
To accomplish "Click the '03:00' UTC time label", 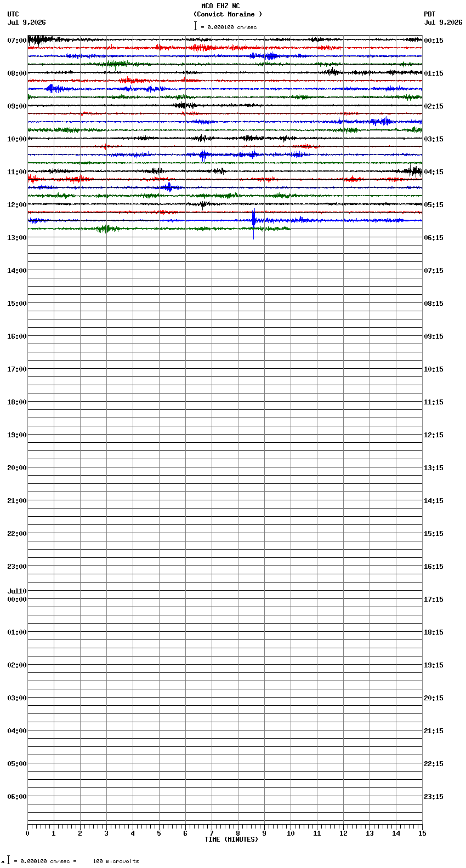I will click(x=17, y=698).
